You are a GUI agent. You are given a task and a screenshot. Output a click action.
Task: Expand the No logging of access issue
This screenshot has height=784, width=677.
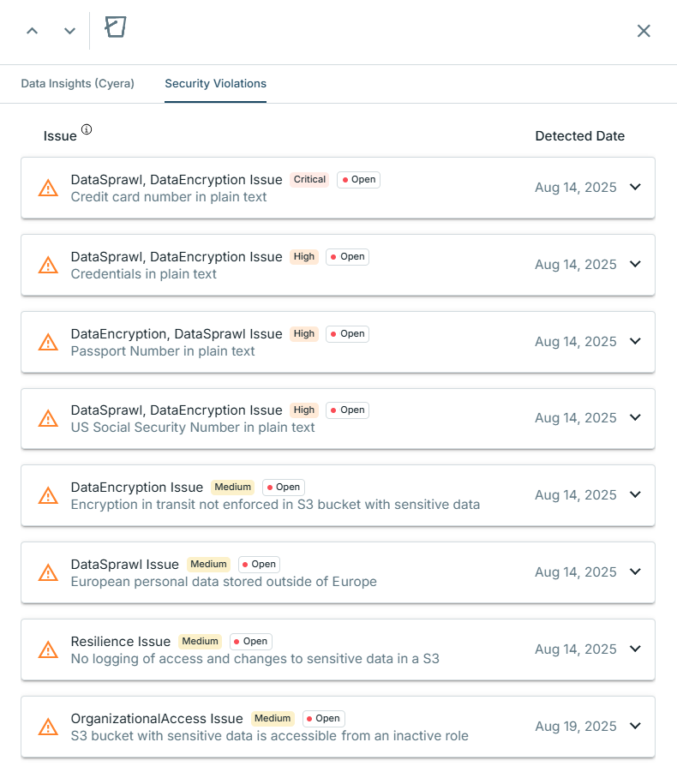[x=635, y=649]
